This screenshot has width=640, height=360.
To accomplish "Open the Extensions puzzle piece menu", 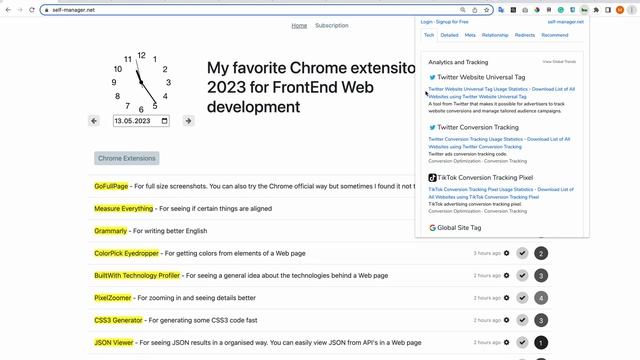I will point(596,10).
